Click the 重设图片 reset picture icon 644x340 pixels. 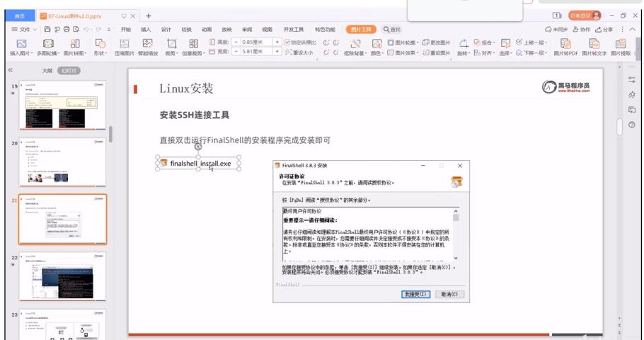pos(426,52)
